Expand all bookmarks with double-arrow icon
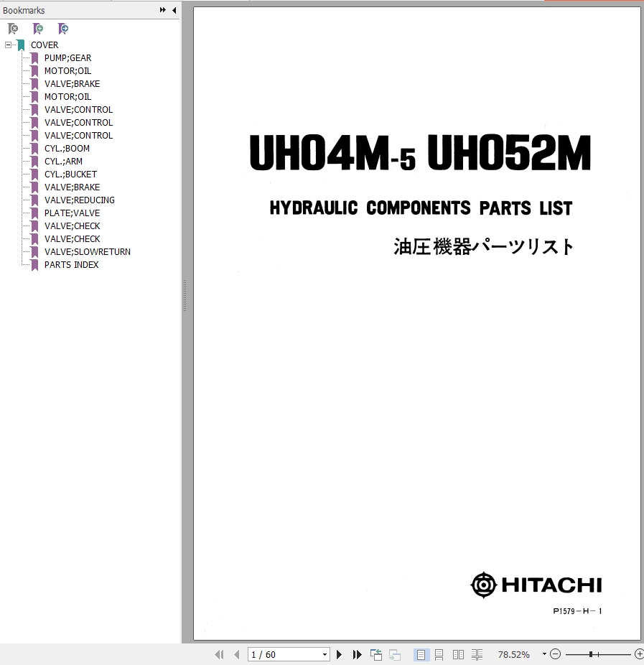Image resolution: width=644 pixels, height=665 pixels. pyautogui.click(x=162, y=10)
